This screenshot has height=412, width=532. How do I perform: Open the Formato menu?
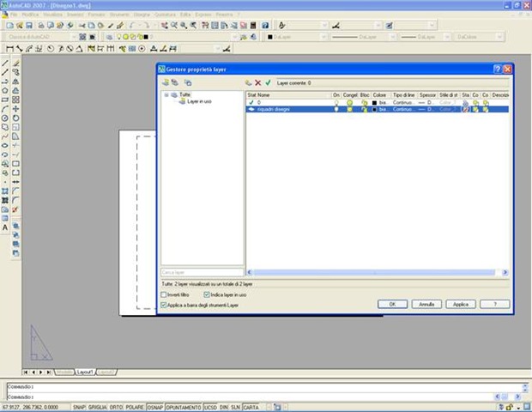(x=96, y=15)
